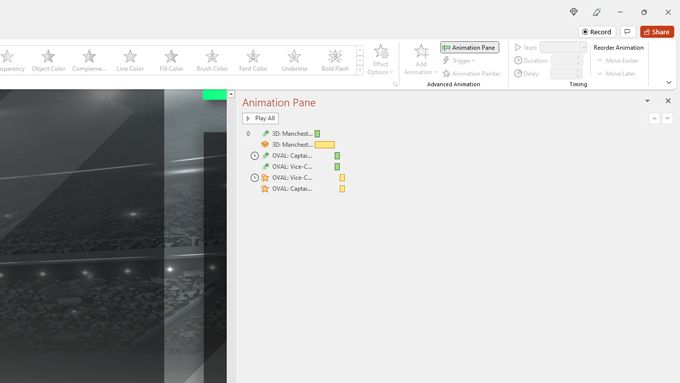The height and width of the screenshot is (383, 680).
Task: Move selected animation down in pane
Action: pos(667,118)
